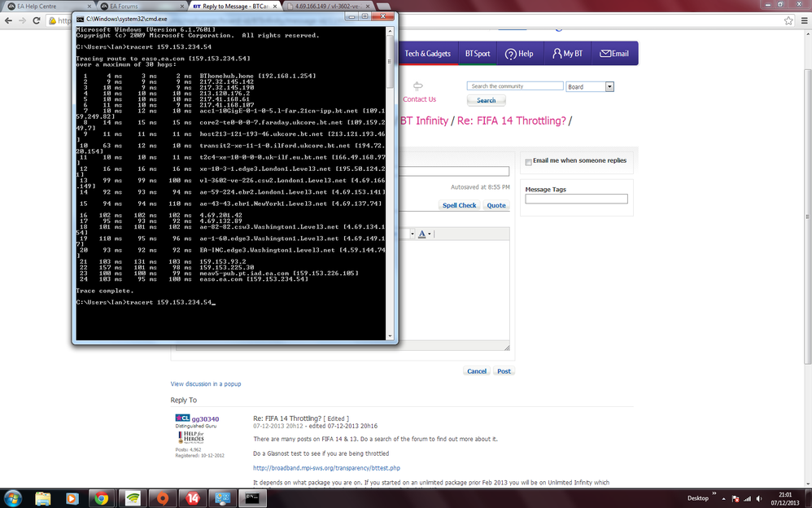This screenshot has width=812, height=508.
Task: Post the reply message
Action: click(x=504, y=371)
